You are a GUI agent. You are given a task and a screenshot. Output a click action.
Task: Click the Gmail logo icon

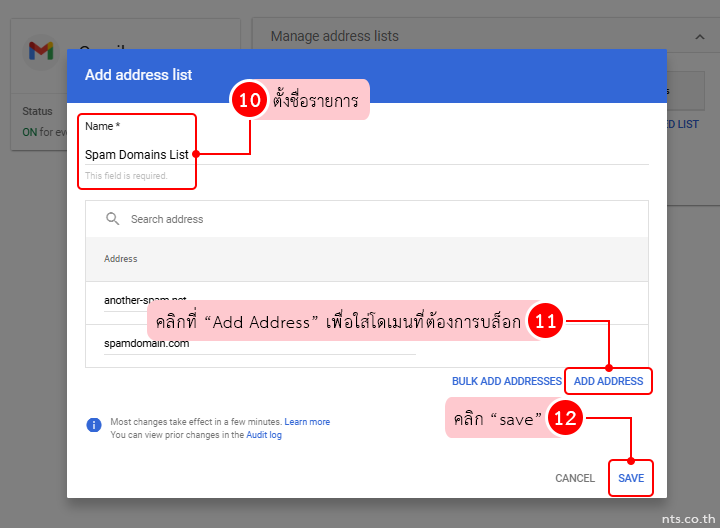click(41, 50)
